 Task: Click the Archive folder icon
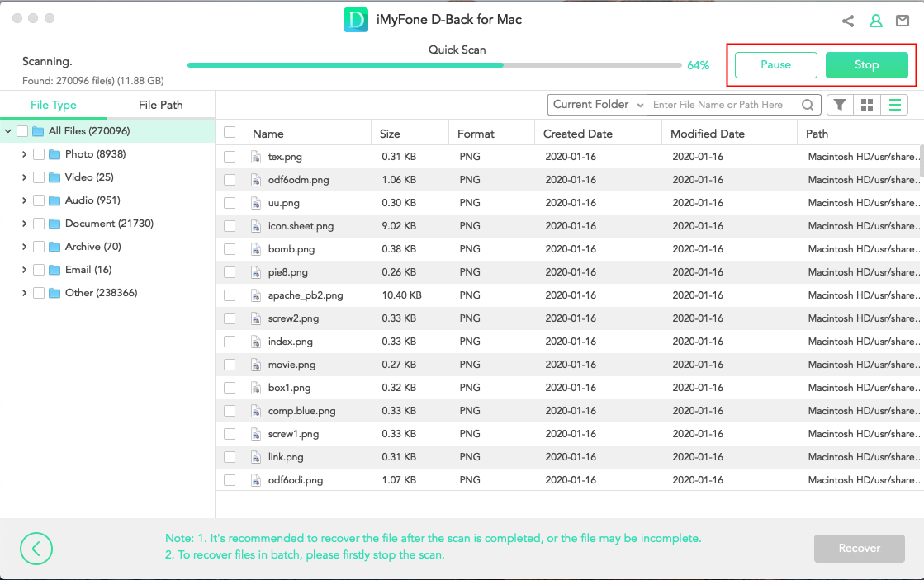click(x=54, y=247)
